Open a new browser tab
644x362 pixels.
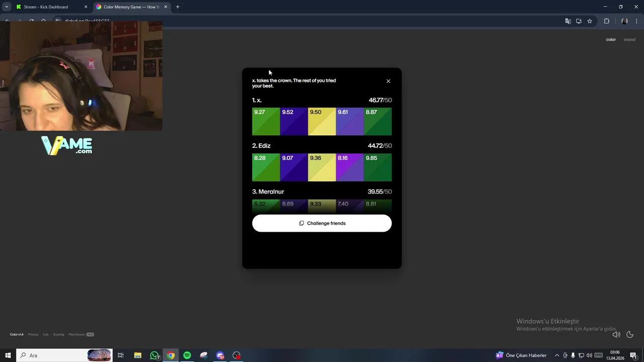pos(178,7)
